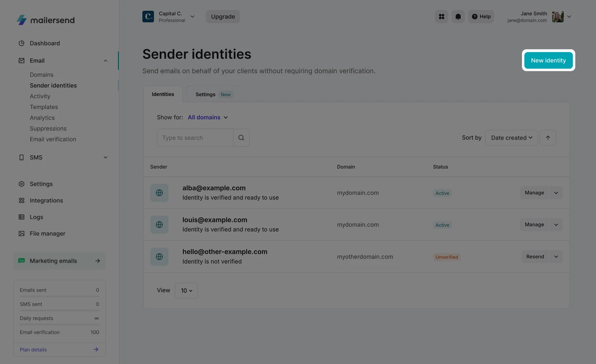596x364 pixels.
Task: Click globe icon for hello@other-example.com
Action: coord(159,257)
